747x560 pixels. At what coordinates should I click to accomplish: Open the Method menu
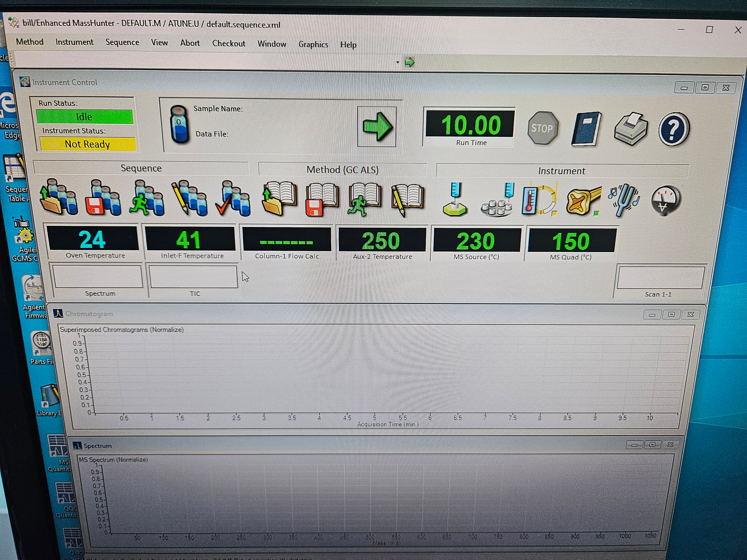[x=30, y=41]
